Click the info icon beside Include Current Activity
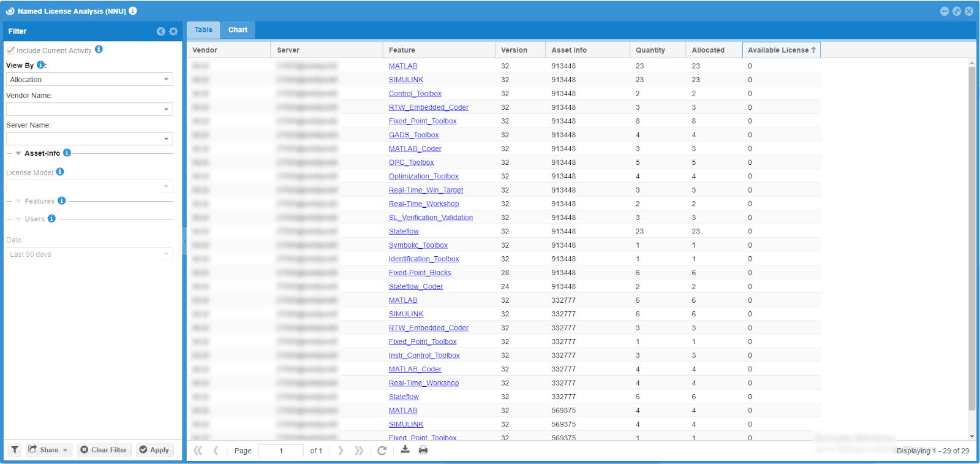The height and width of the screenshot is (464, 980). tap(99, 50)
